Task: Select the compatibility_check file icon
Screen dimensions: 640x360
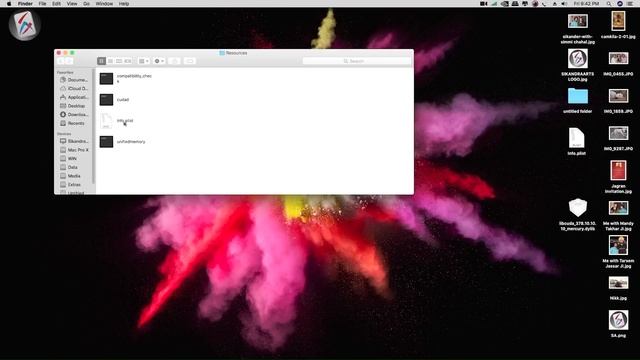Action: coord(106,78)
